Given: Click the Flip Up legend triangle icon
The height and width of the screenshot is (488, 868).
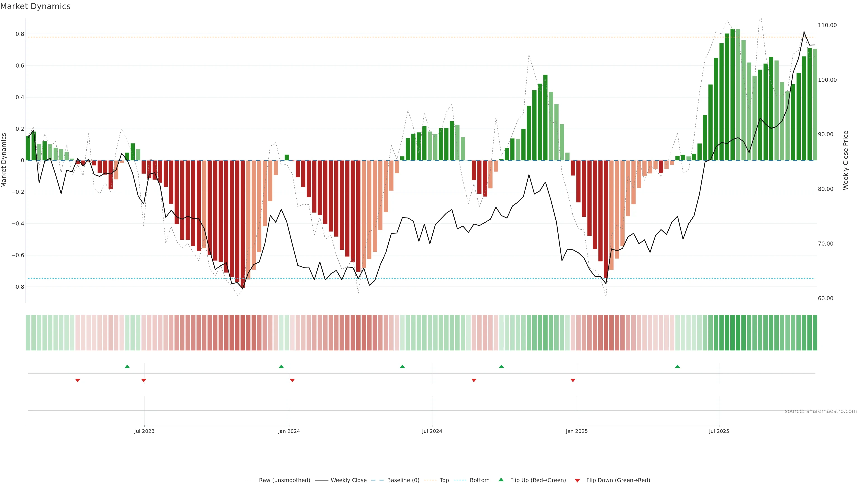Looking at the screenshot, I should (501, 480).
